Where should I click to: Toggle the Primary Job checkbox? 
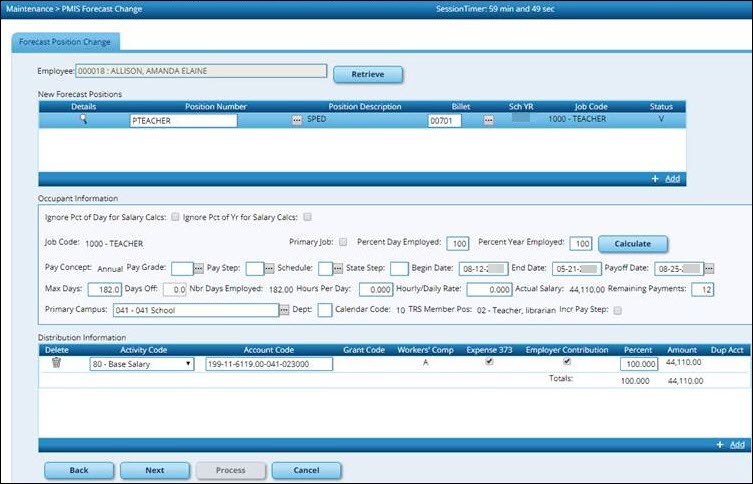coord(343,242)
